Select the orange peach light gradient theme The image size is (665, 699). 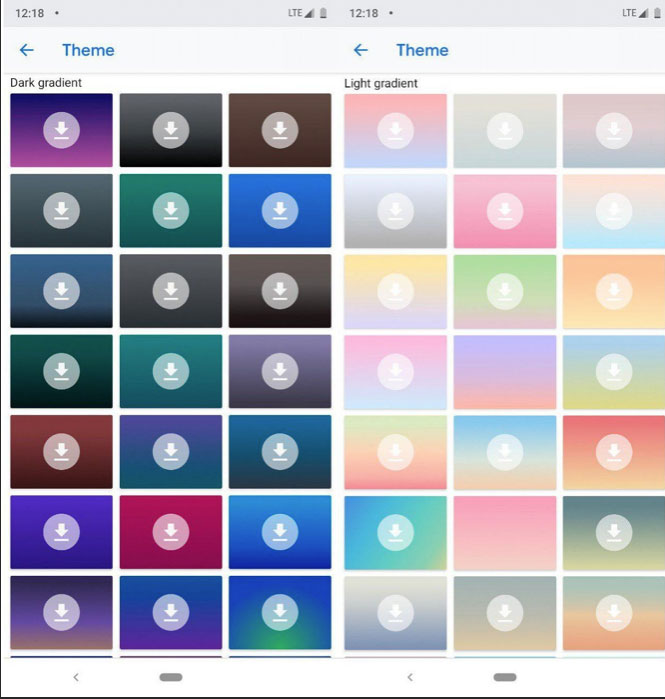coord(613,291)
